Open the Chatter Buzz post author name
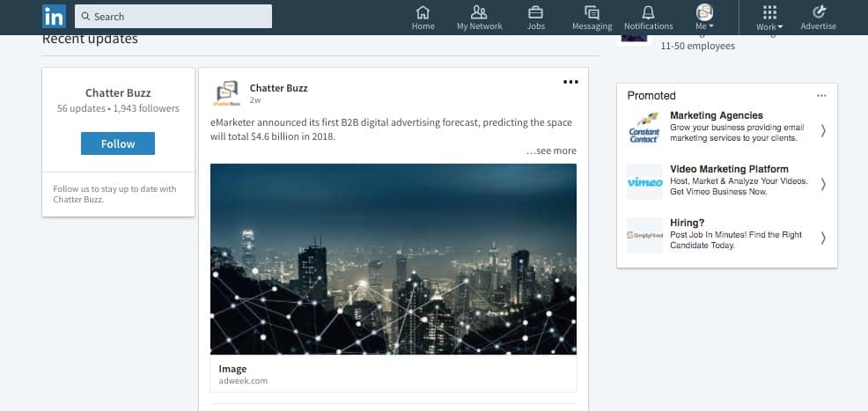The height and width of the screenshot is (411, 868). click(278, 88)
